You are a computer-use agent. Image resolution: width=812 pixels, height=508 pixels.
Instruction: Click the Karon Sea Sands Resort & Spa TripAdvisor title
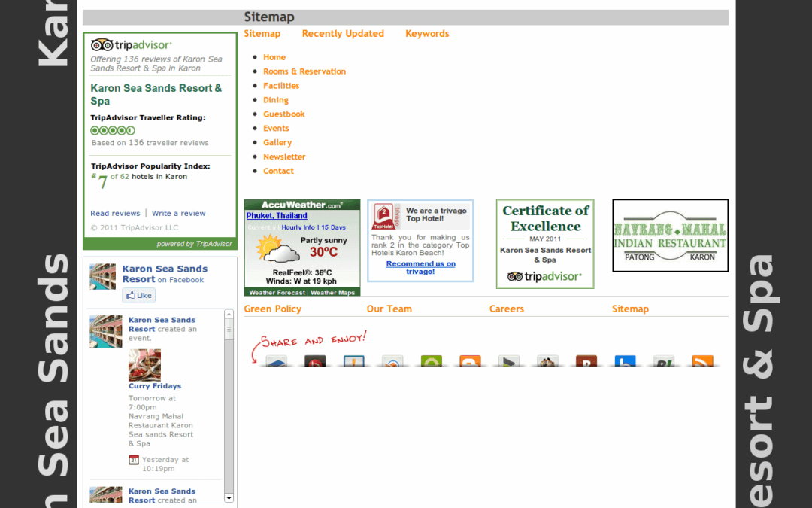pos(156,94)
